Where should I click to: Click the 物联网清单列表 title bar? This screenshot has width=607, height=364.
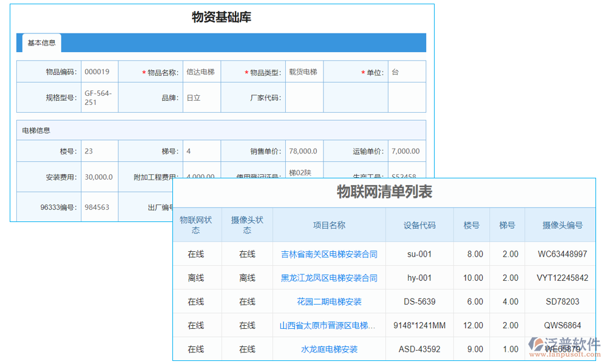click(384, 192)
